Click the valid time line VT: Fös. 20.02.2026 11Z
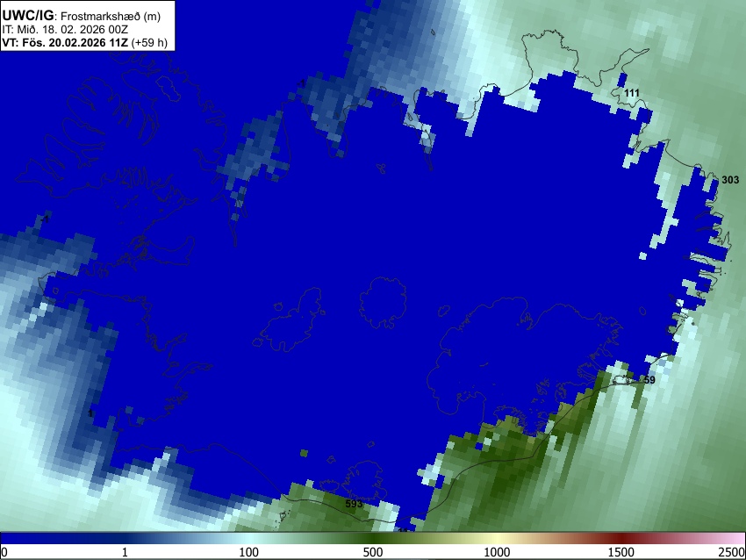Screen dimensions: 746x560 (65, 42)
